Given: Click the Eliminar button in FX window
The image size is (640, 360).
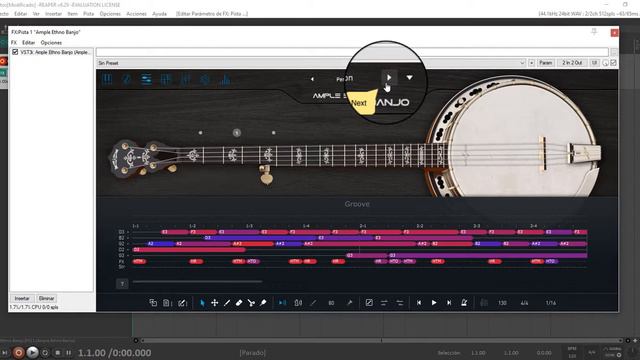Looking at the screenshot, I should point(46,298).
